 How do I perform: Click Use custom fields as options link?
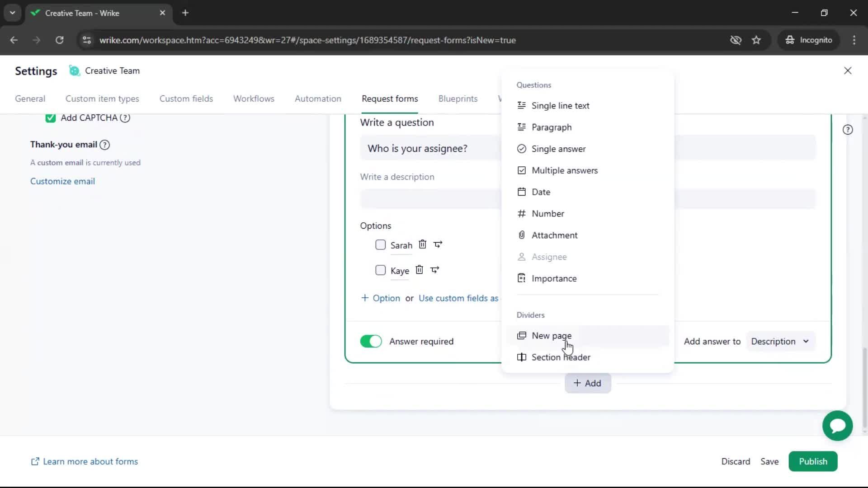(458, 298)
